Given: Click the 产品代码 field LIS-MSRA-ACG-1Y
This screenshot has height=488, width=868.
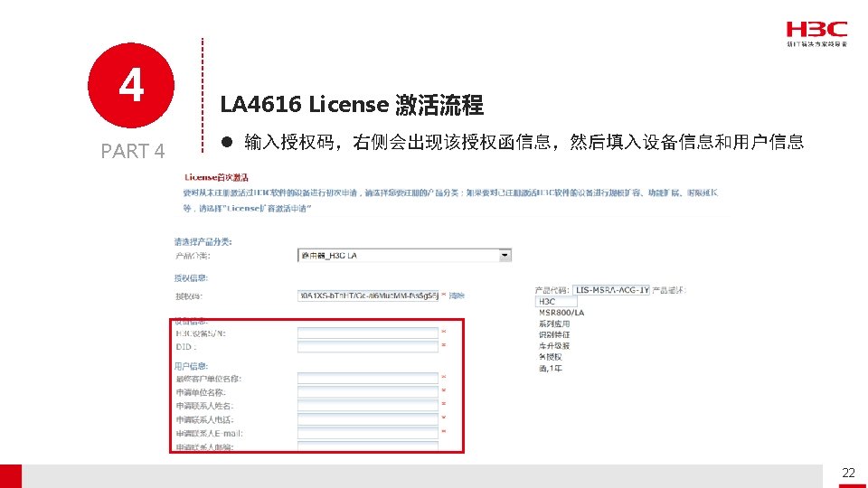Looking at the screenshot, I should point(611,290).
